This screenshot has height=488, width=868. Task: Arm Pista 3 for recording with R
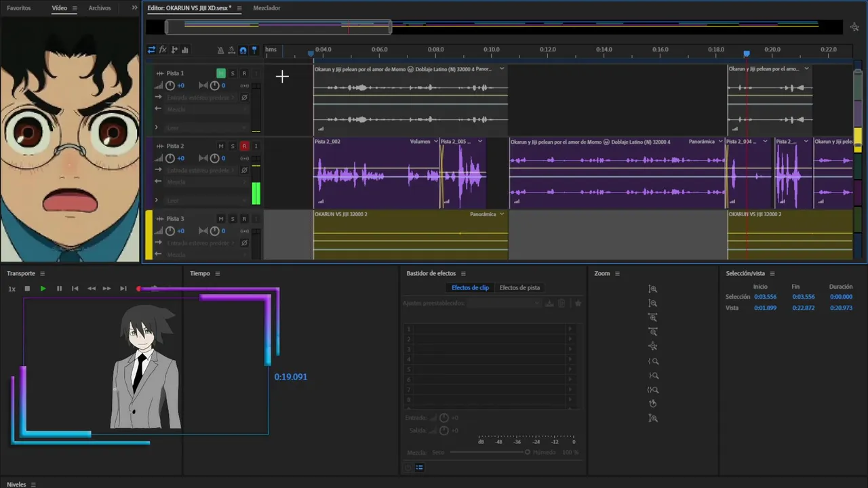click(x=244, y=218)
